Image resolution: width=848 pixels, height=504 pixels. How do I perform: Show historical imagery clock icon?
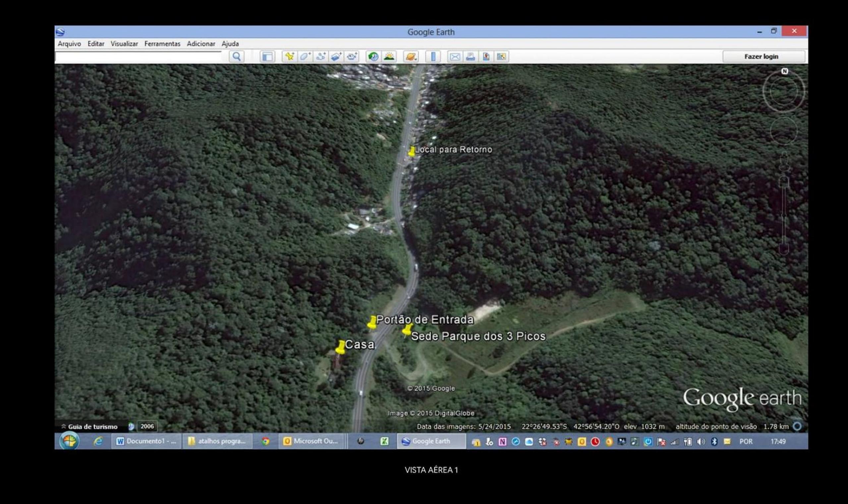(373, 57)
